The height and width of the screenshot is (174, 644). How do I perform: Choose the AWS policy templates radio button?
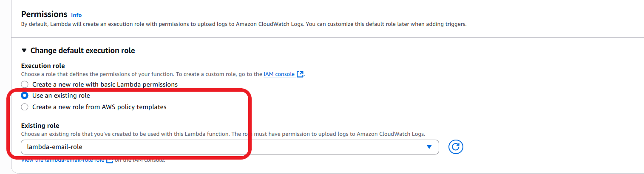click(x=25, y=107)
